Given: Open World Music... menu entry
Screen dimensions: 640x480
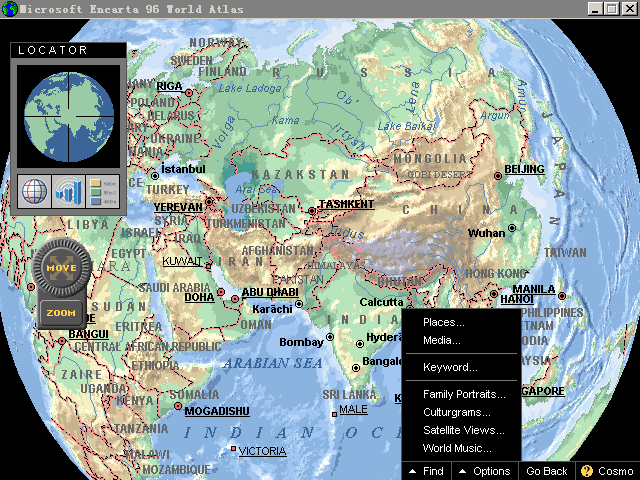Looking at the screenshot, I should pos(457,448).
